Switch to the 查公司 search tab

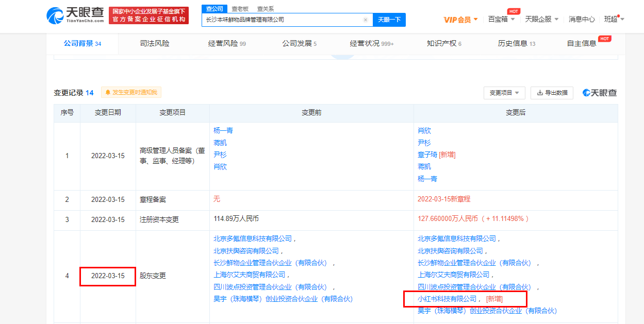(214, 9)
